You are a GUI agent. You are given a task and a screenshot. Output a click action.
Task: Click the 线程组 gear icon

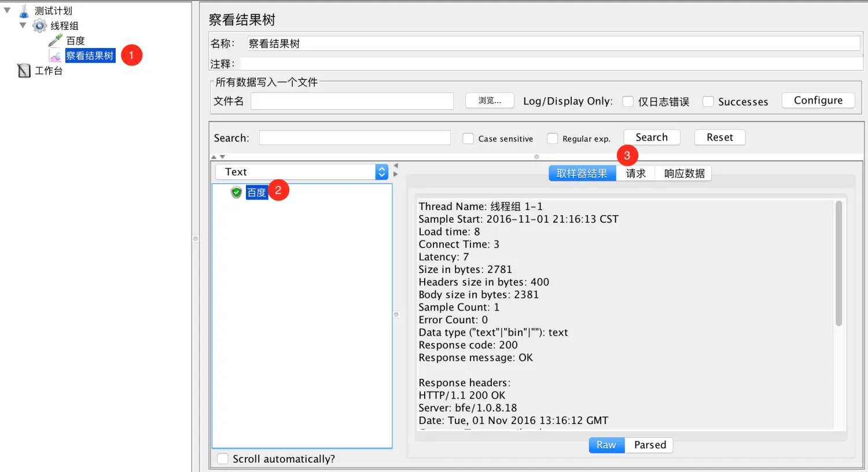point(39,25)
